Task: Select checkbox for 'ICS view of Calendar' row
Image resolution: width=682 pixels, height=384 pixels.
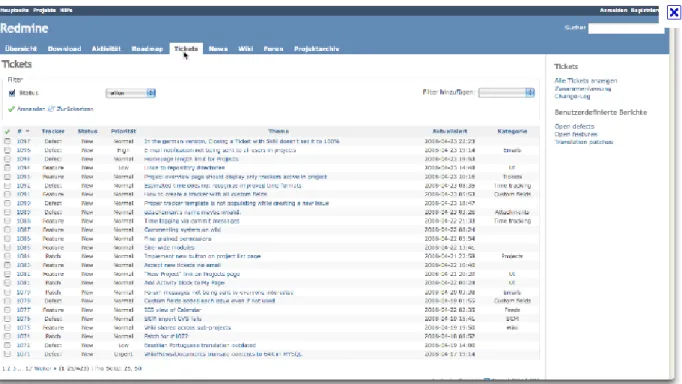Action: coord(7,310)
